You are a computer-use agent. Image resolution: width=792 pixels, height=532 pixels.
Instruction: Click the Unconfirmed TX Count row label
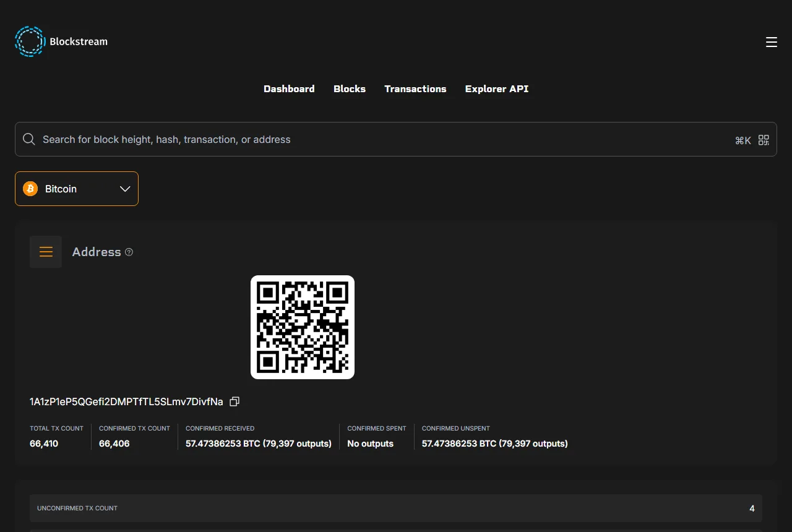pos(77,508)
